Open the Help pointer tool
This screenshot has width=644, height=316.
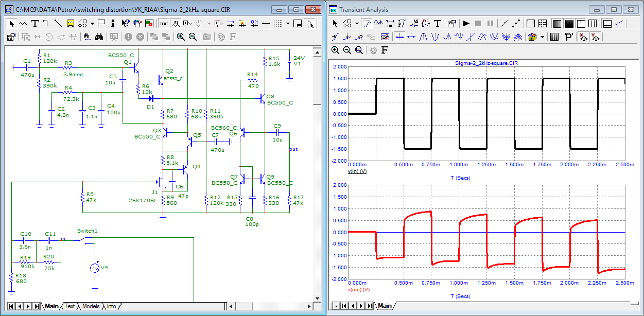(125, 23)
